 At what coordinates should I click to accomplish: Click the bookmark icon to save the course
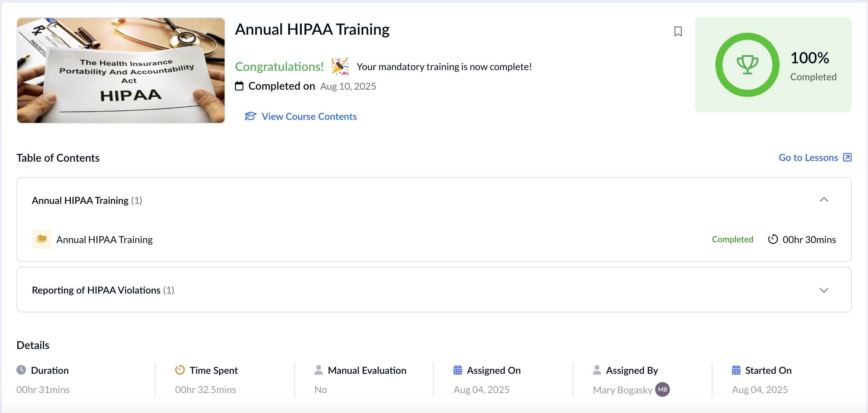click(x=678, y=31)
